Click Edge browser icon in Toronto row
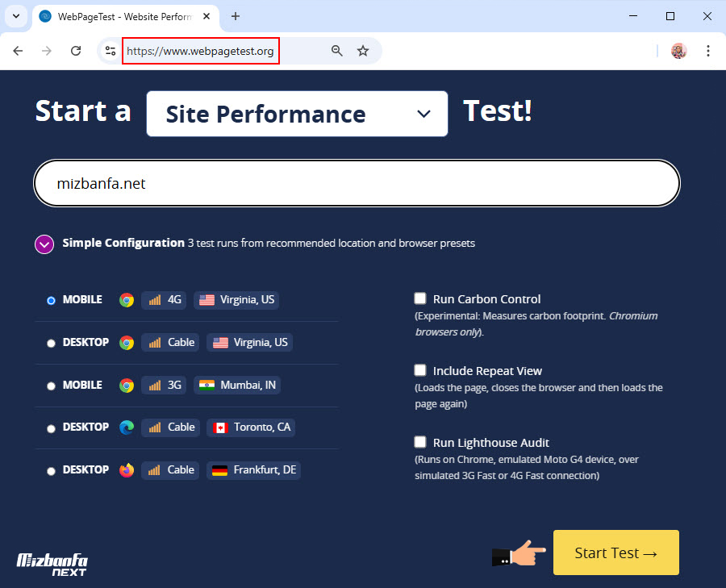726x588 pixels. click(127, 427)
